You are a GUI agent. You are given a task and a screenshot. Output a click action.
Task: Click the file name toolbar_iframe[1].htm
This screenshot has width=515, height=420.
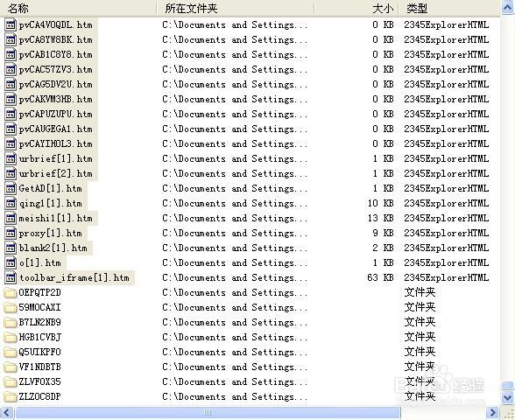[74, 277]
